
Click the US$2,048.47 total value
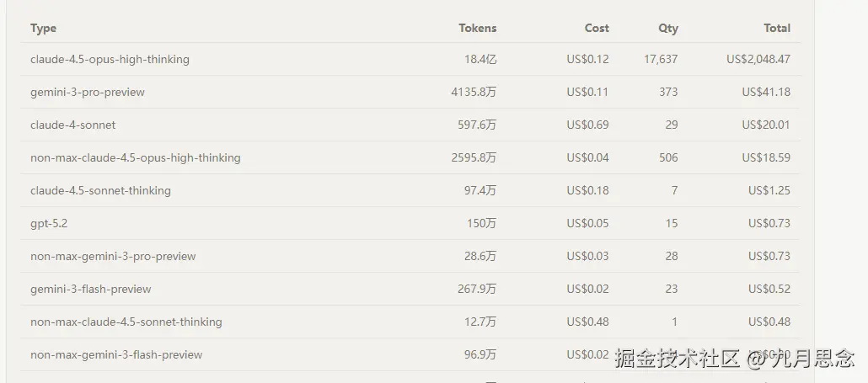[x=758, y=60]
